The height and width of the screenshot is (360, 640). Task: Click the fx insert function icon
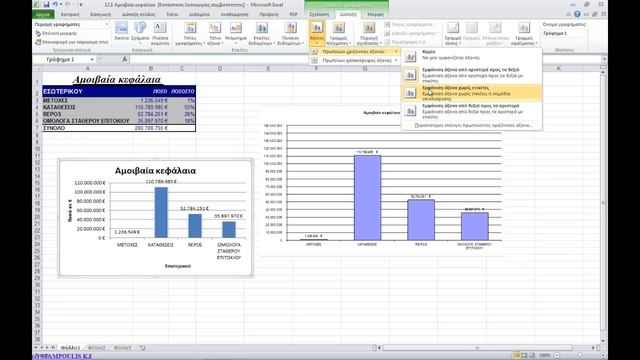[125, 60]
